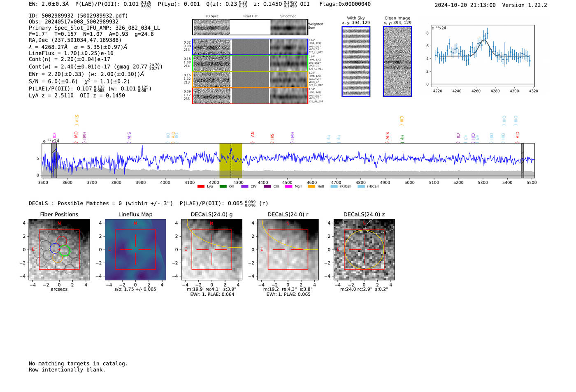Open the Fiber Positions panel

pos(59,250)
